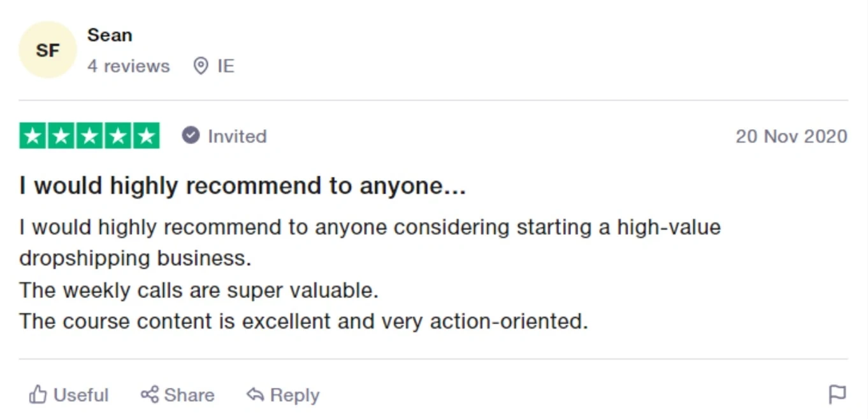868x419 pixels.
Task: Click the fifth green rating star
Action: 147,136
